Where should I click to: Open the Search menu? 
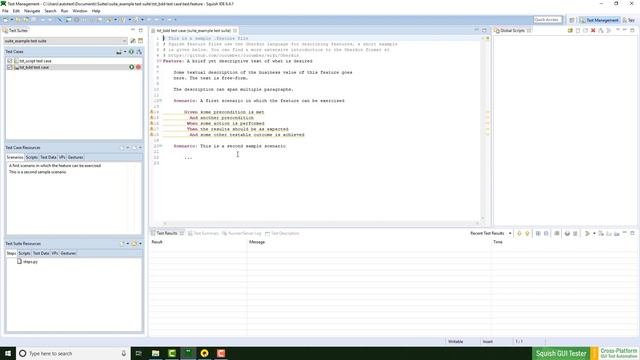[50, 11]
